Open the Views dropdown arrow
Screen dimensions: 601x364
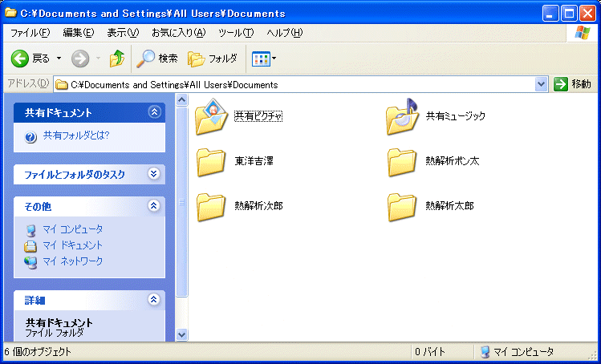[274, 59]
